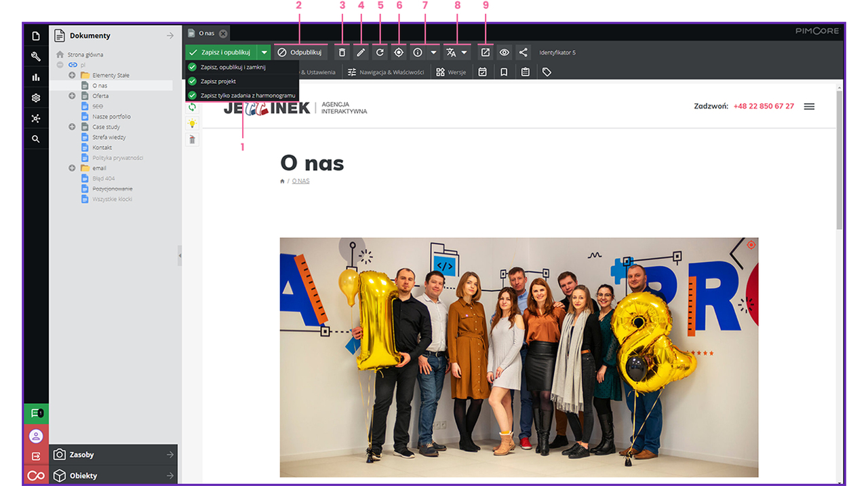Select Nasze portfolio in document tree
Screen dimensions: 868x486
click(x=111, y=117)
